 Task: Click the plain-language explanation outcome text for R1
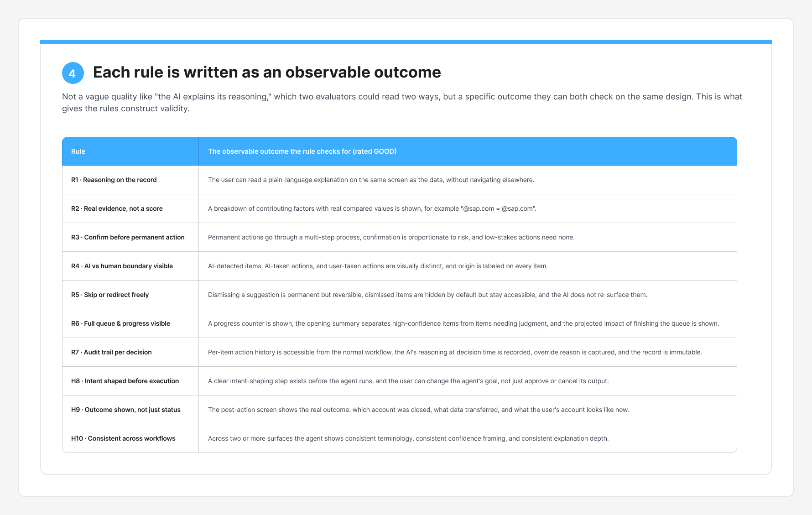coord(371,180)
